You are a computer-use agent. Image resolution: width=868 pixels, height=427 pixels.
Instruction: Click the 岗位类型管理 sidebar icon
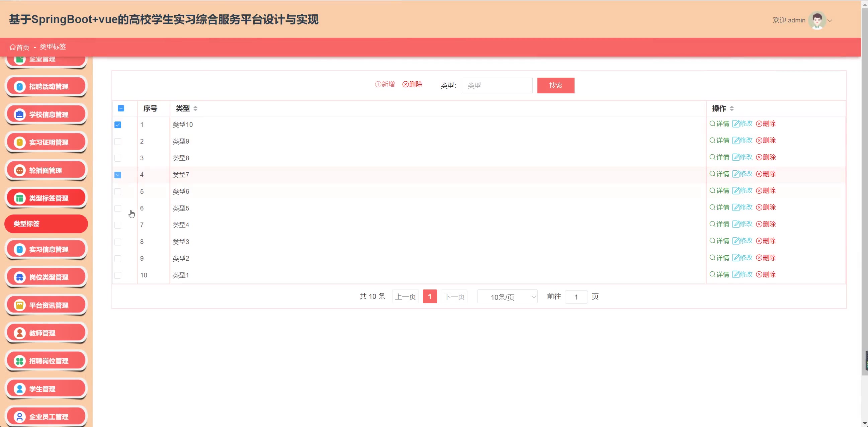click(19, 277)
